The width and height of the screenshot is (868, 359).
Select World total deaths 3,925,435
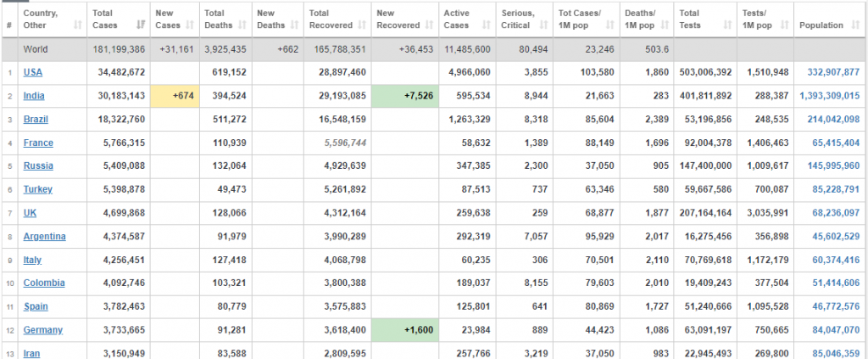tap(225, 49)
